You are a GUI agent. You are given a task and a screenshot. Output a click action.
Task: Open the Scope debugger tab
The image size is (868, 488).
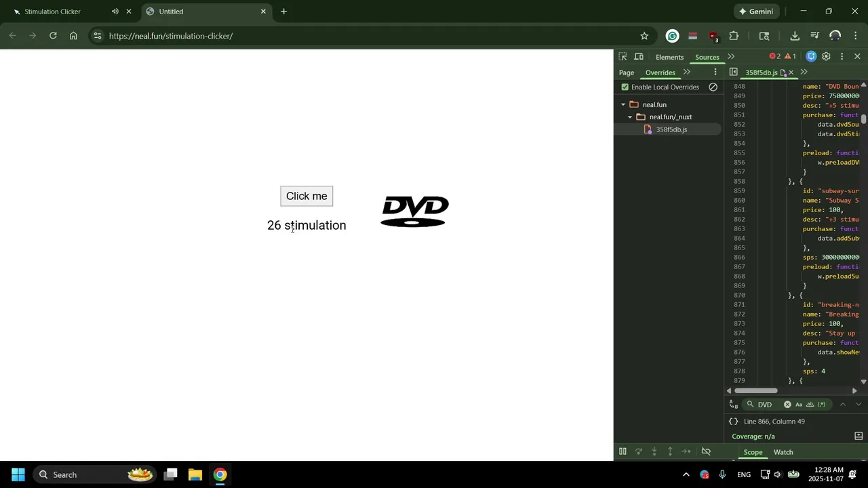click(753, 452)
